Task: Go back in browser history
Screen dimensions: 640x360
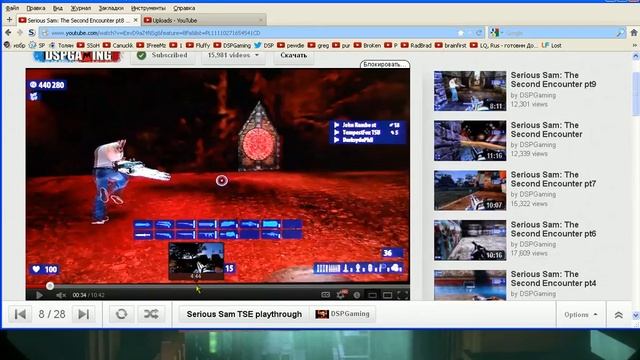Action: [x=8, y=32]
